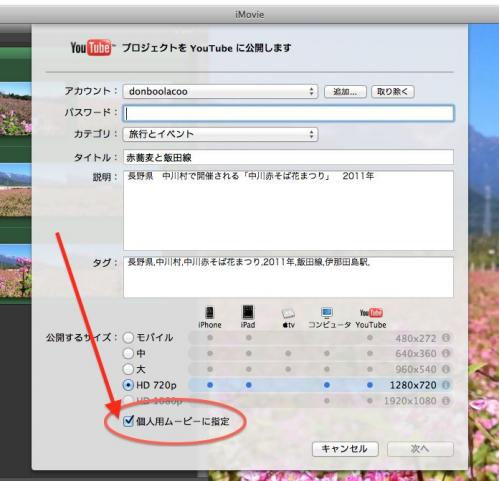The width and height of the screenshot is (499, 481).
Task: Click the iPad device icon
Action: [x=248, y=313]
